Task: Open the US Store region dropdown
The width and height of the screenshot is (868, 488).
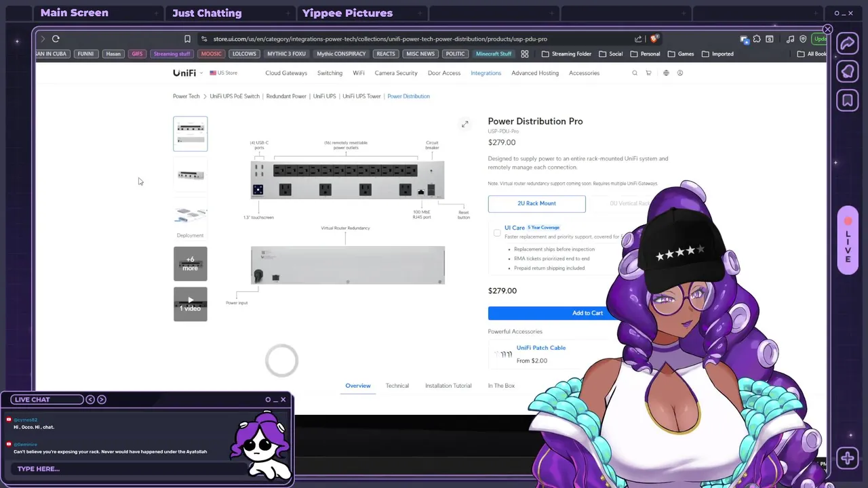Action: click(x=223, y=73)
